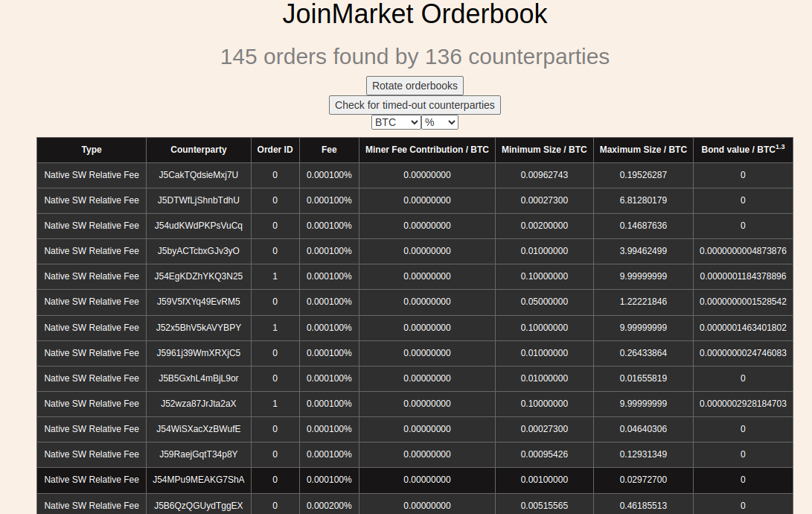Check for timed-out counterparties

[415, 105]
